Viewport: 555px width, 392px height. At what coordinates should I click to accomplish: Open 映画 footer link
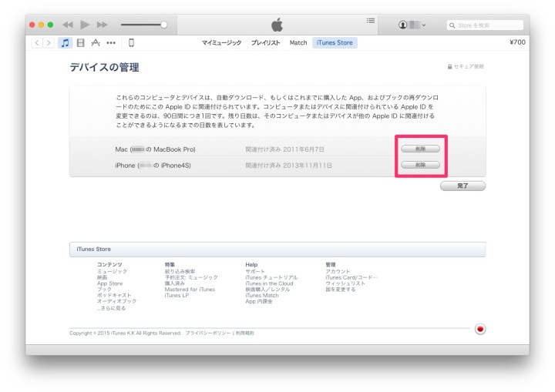pos(102,277)
